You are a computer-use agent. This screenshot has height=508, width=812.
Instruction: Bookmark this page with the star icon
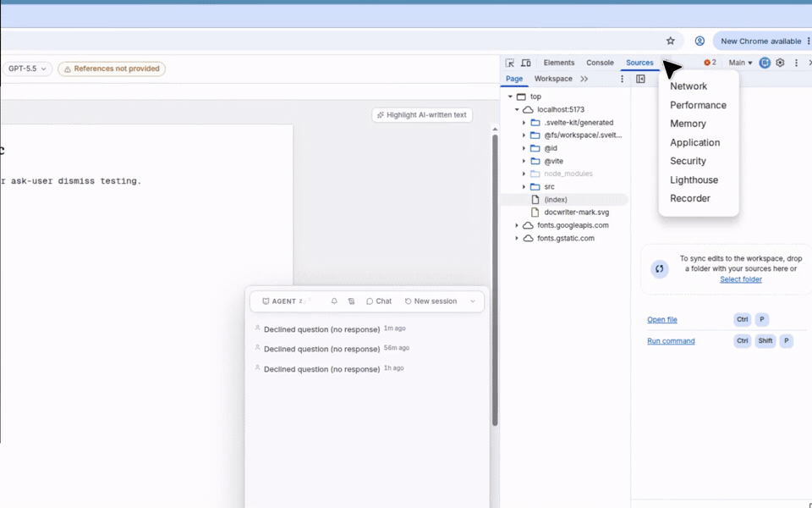point(671,41)
